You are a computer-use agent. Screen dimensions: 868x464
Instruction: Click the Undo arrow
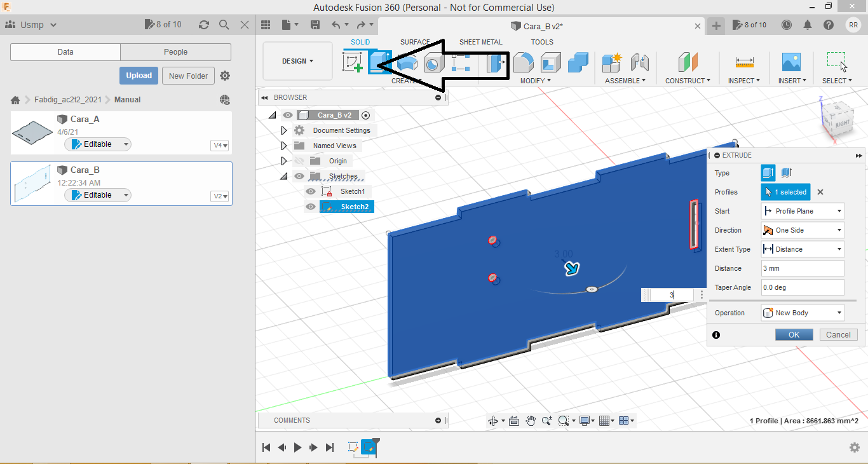point(336,25)
